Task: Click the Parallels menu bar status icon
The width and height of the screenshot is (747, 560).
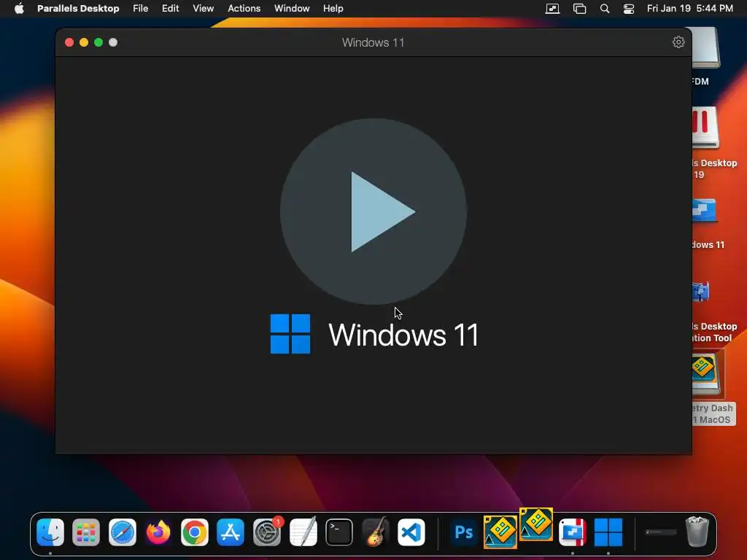Action: (552, 9)
